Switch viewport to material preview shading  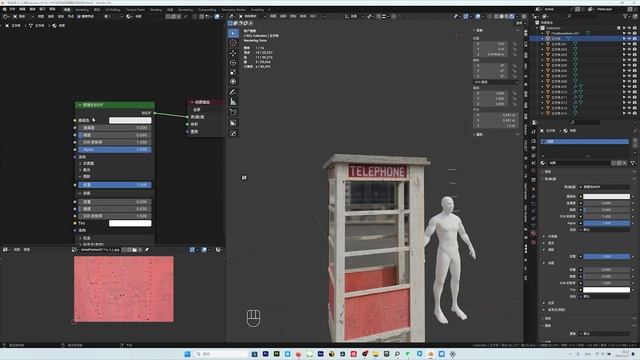(x=507, y=16)
